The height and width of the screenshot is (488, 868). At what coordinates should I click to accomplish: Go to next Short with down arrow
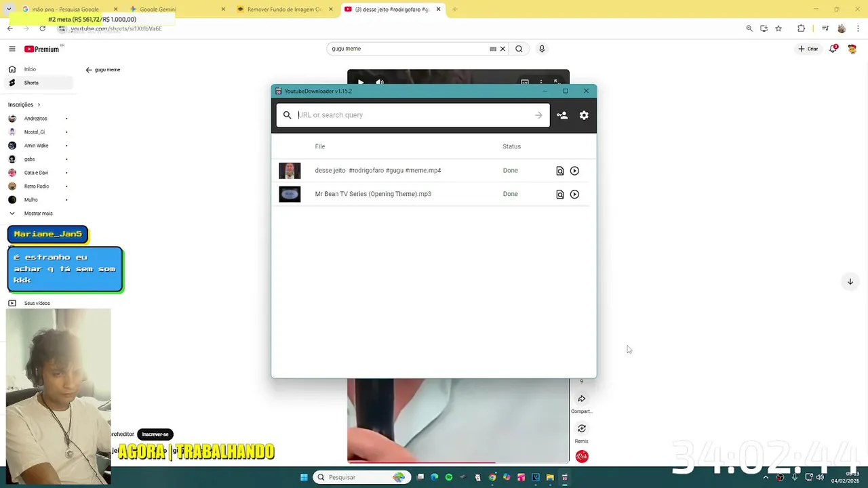pos(850,281)
